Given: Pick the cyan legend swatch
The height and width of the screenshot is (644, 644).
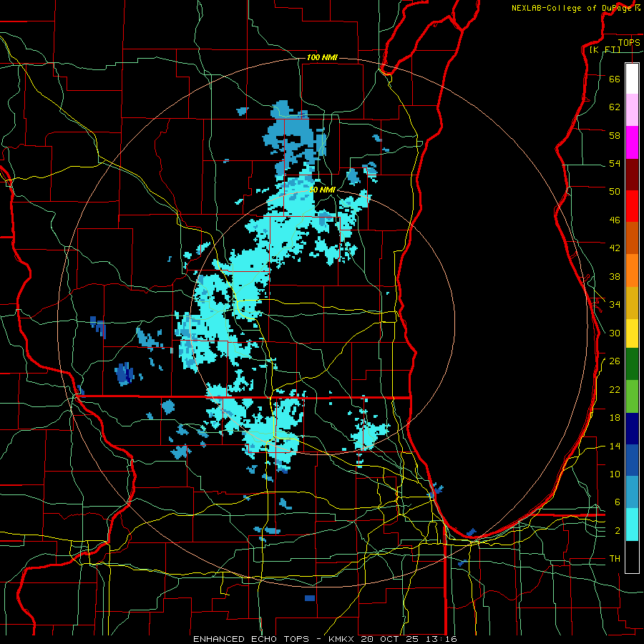Looking at the screenshot, I should (x=632, y=525).
